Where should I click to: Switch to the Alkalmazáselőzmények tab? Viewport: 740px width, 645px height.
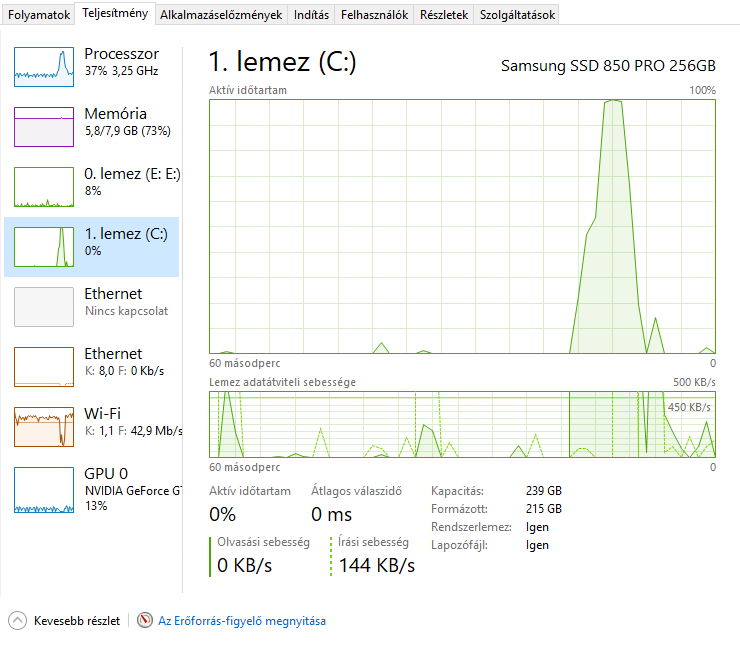point(221,15)
